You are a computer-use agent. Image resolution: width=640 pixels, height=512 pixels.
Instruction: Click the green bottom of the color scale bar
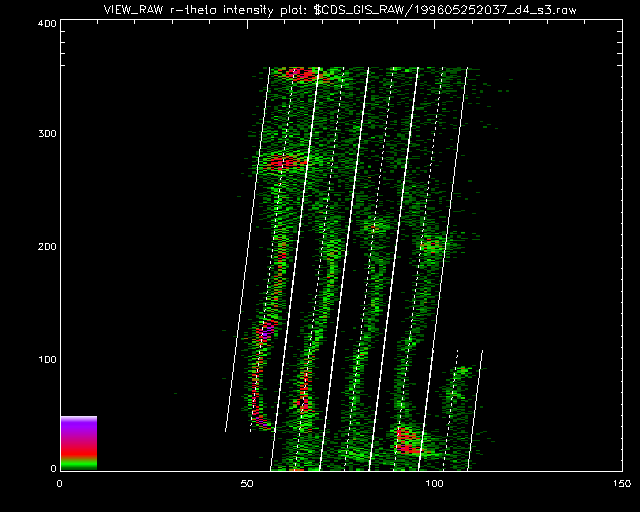pyautogui.click(x=79, y=464)
